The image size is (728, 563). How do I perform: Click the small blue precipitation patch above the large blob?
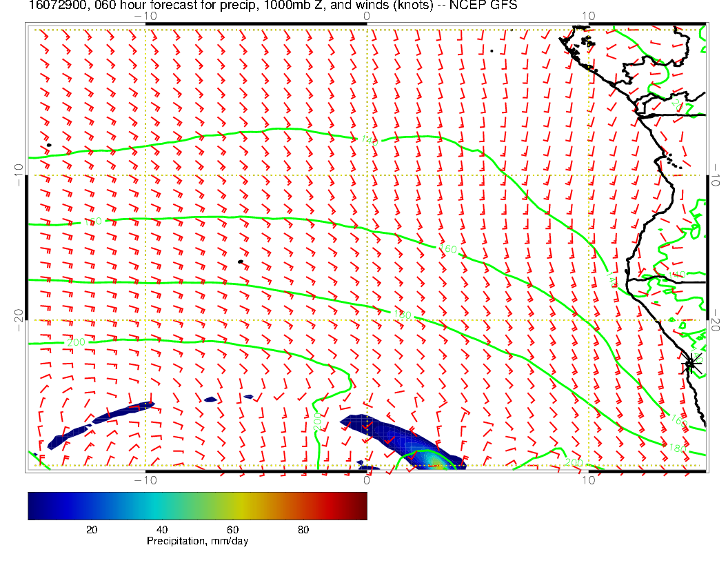[210, 399]
